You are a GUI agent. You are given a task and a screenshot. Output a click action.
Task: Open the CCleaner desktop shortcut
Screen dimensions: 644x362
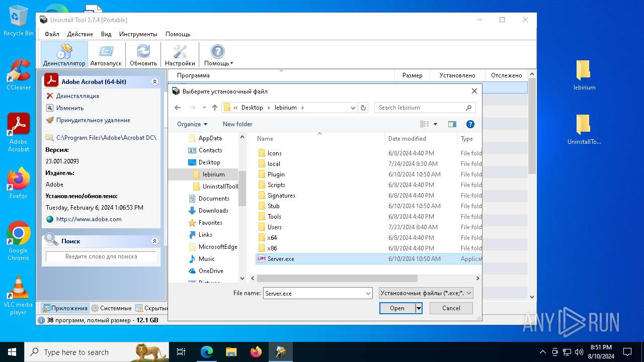pos(19,74)
